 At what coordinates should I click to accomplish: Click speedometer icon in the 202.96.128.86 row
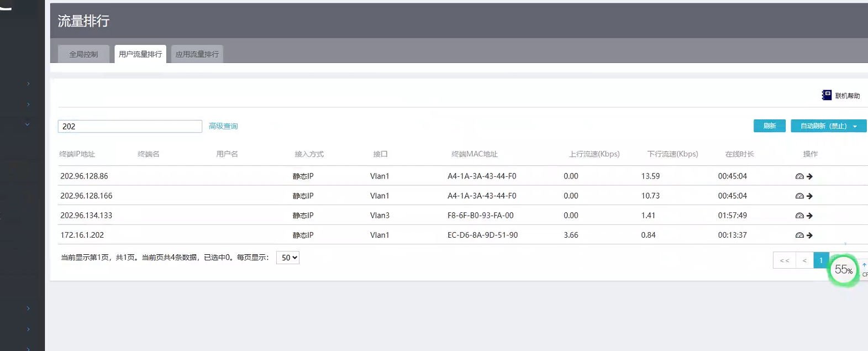(799, 176)
